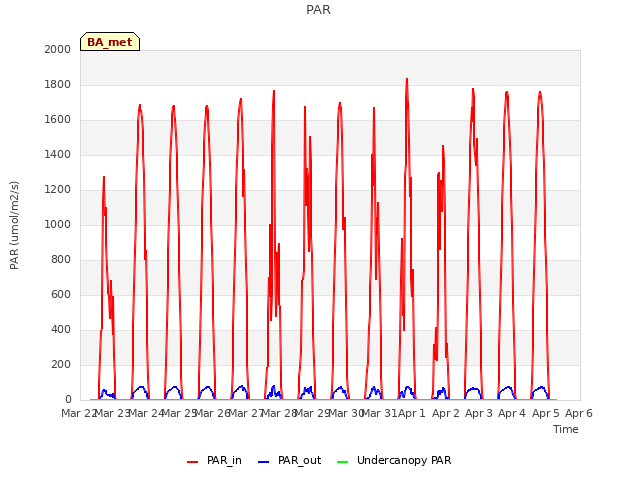Click the 1000 y-axis tick label
The height and width of the screenshot is (480, 640).
58,224
